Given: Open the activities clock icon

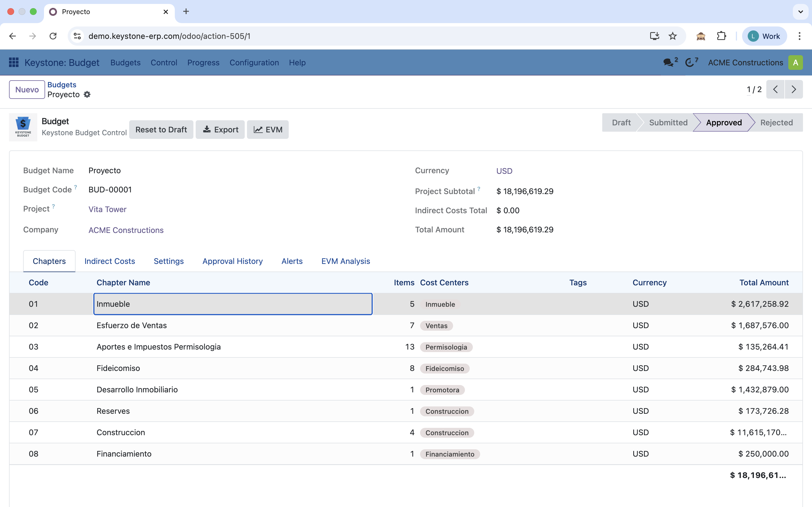Looking at the screenshot, I should 690,62.
